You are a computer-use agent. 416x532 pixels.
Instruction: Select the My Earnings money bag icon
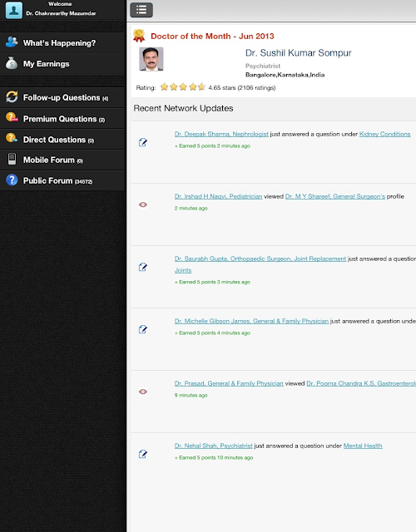pyautogui.click(x=12, y=63)
